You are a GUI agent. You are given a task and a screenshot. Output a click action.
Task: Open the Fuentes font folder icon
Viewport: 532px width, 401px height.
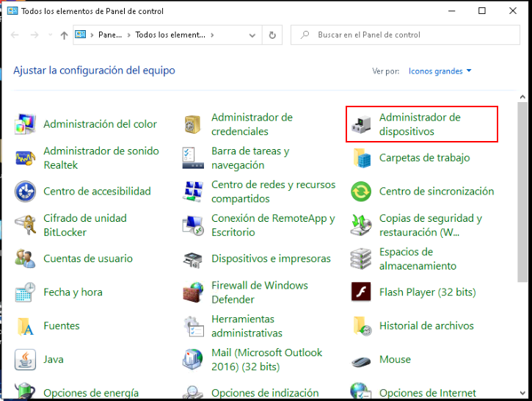tap(26, 326)
